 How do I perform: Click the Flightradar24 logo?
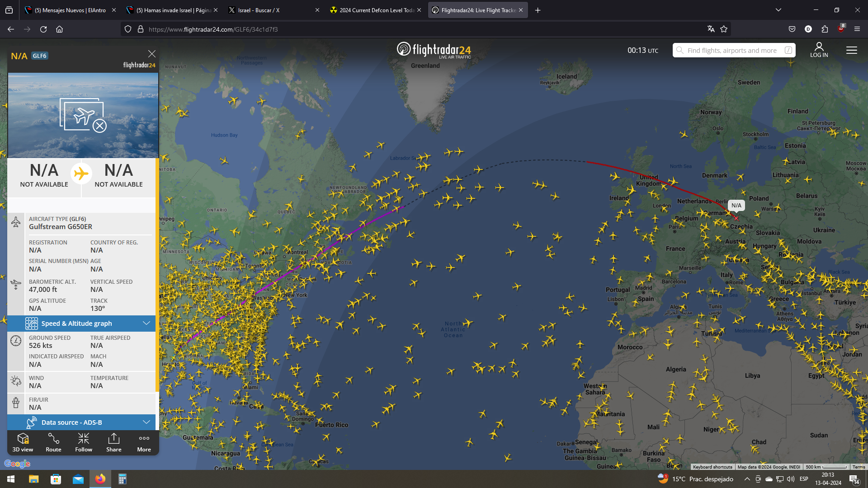click(434, 50)
